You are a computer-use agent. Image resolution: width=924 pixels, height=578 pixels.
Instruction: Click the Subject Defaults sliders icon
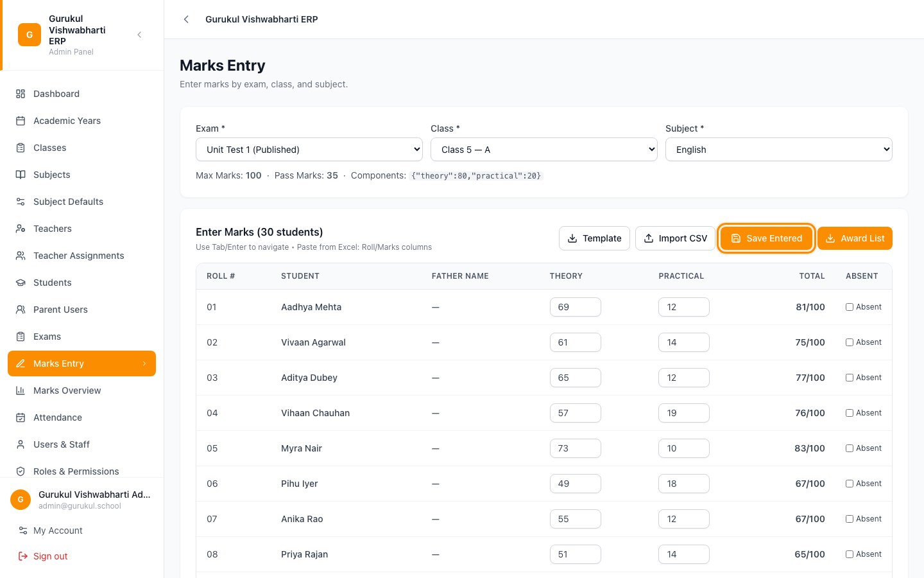pyautogui.click(x=21, y=202)
